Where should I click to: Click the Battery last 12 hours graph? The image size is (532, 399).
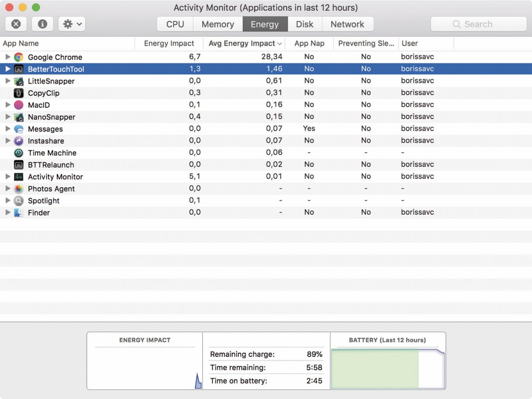[388, 368]
